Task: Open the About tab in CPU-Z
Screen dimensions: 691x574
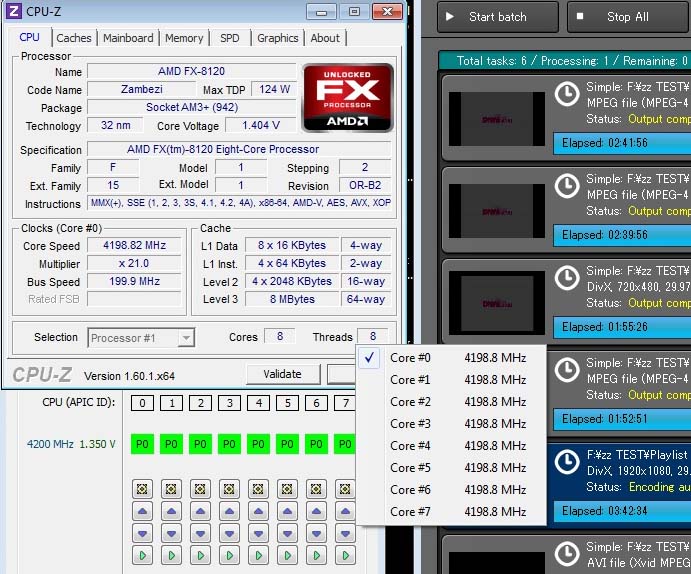Action: tap(325, 38)
